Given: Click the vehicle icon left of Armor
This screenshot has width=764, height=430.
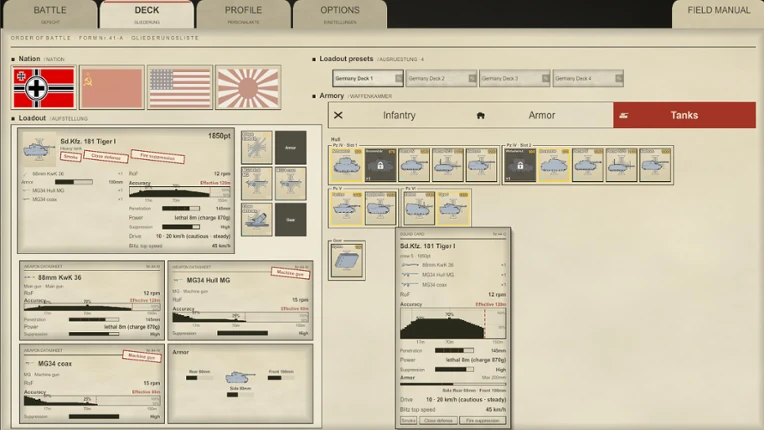Looking at the screenshot, I should pyautogui.click(x=480, y=115).
